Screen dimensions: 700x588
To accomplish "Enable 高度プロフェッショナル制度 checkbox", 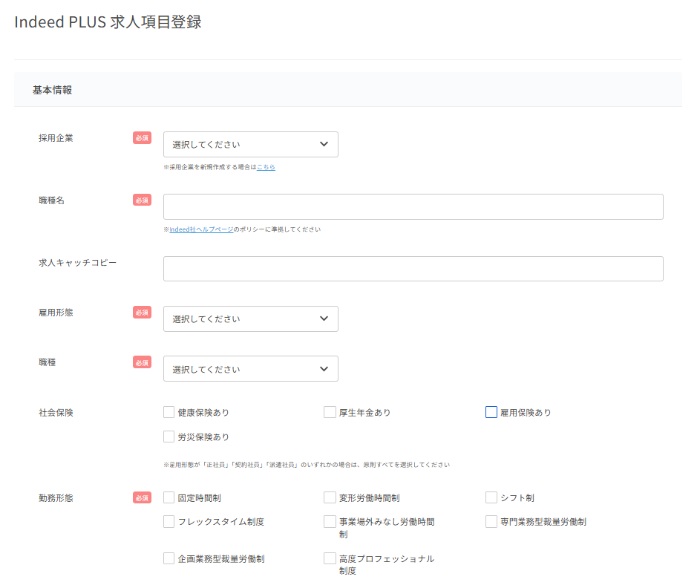I will [x=330, y=558].
